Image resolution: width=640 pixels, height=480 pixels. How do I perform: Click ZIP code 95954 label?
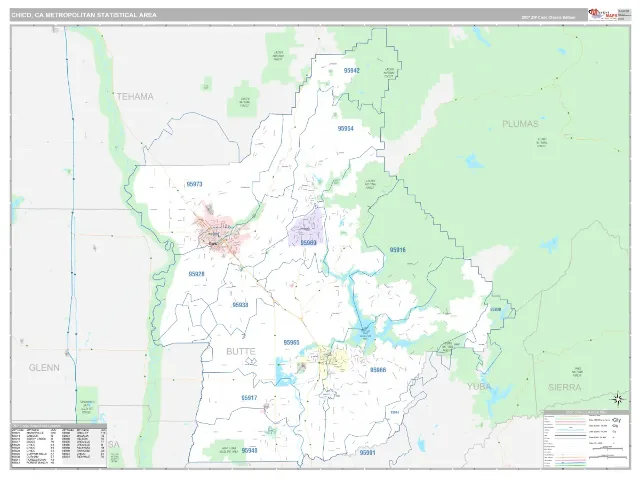tap(345, 129)
